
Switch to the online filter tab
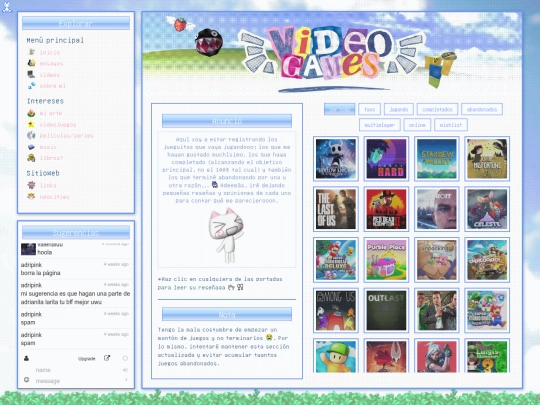417,125
